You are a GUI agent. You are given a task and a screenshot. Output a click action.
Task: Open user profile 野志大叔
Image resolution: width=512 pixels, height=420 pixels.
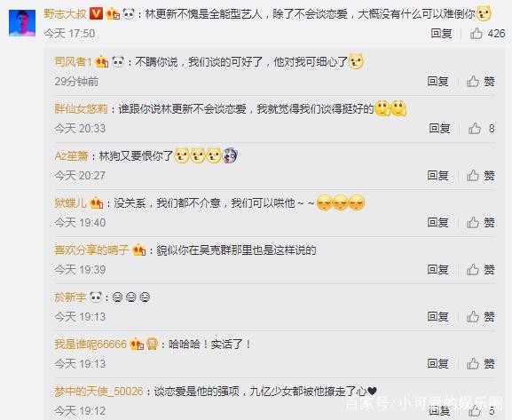pyautogui.click(x=65, y=14)
